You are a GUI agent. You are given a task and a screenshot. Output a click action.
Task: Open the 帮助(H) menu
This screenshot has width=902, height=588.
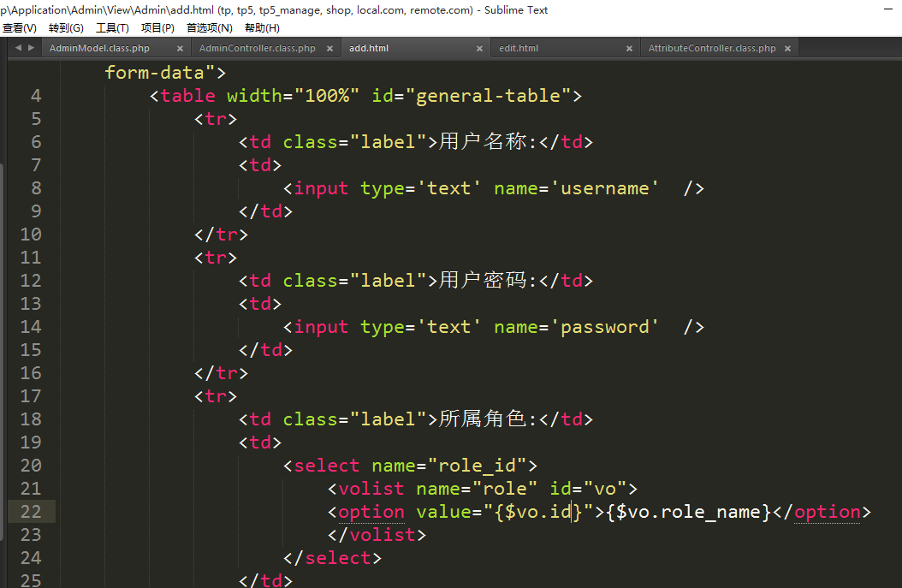coord(262,28)
